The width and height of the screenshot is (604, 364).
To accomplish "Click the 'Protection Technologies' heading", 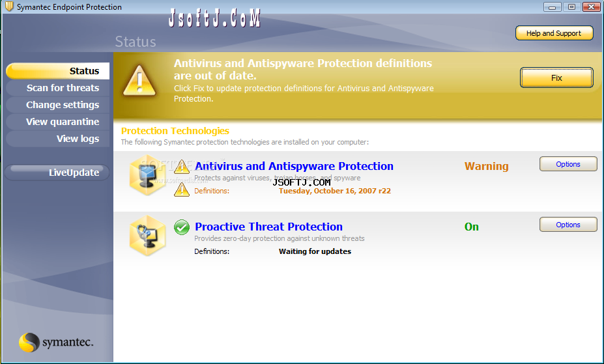I will point(175,131).
